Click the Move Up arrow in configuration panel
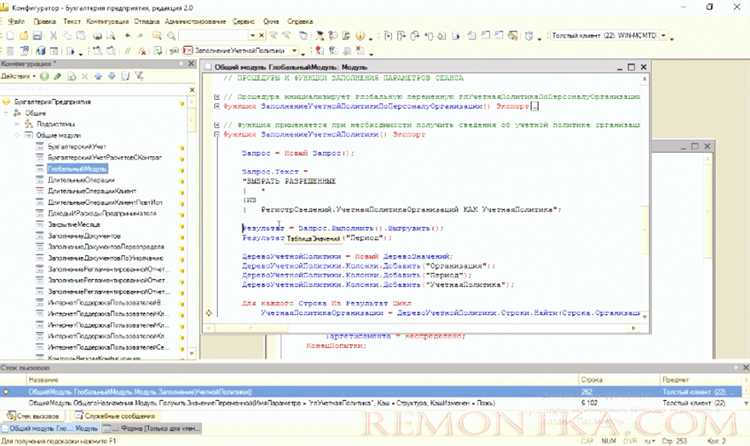Screen dimensions: 750x446 [x=98, y=76]
